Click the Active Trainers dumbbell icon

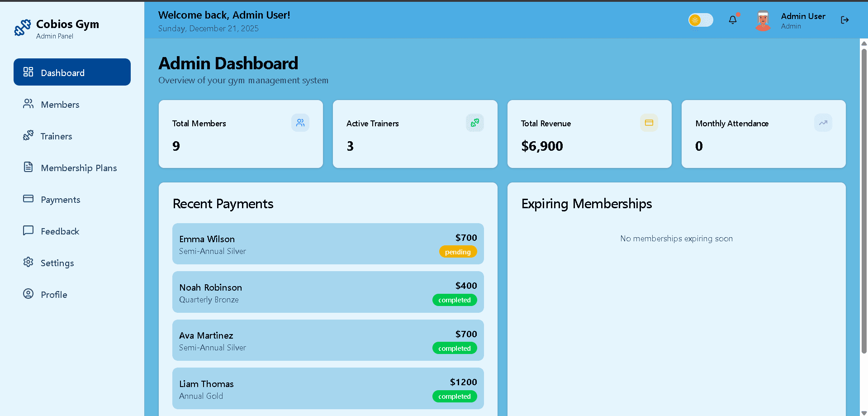[x=474, y=123]
